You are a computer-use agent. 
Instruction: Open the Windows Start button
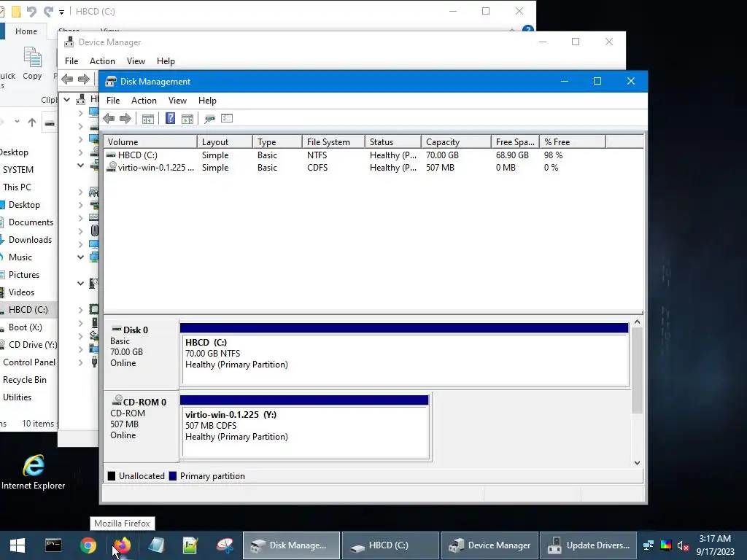click(18, 545)
